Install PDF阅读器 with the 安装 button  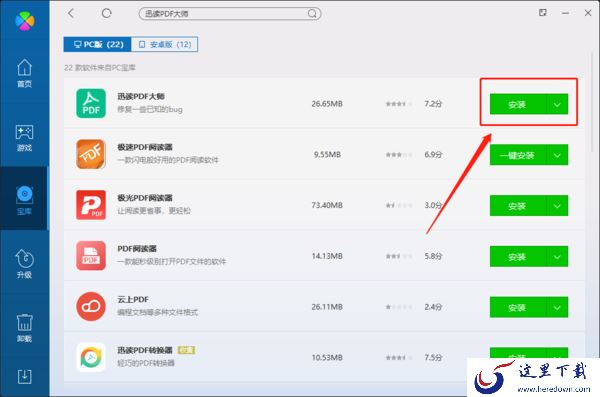pyautogui.click(x=517, y=256)
